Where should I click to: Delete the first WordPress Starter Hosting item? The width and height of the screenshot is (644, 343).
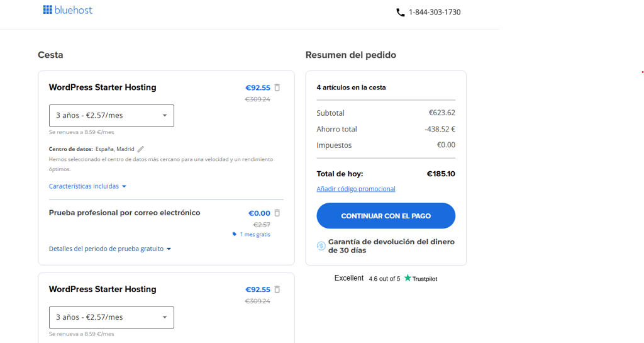tap(277, 87)
